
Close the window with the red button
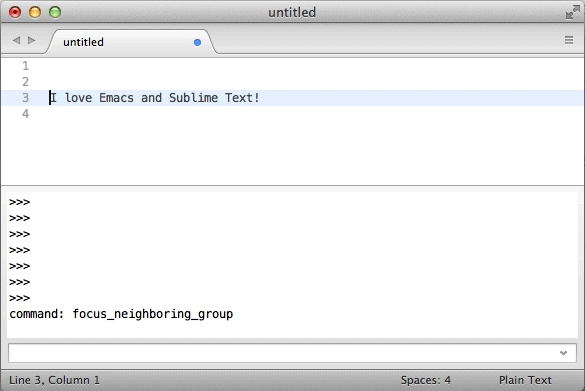coord(15,12)
